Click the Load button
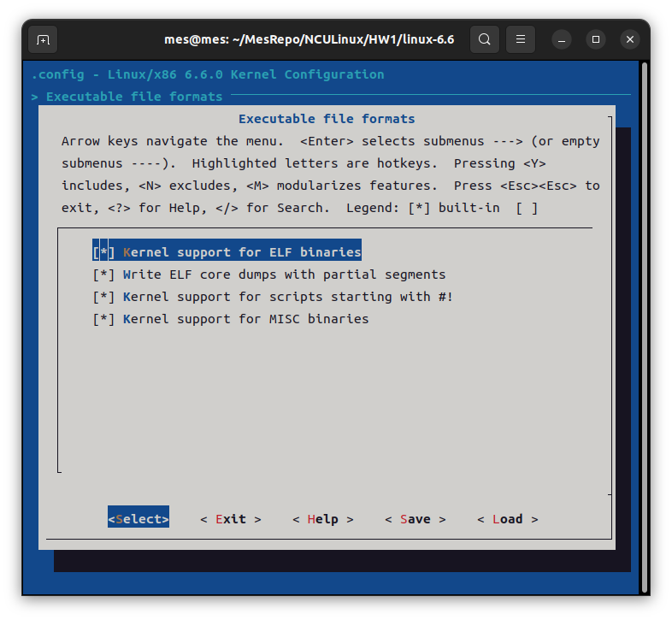 [x=508, y=519]
